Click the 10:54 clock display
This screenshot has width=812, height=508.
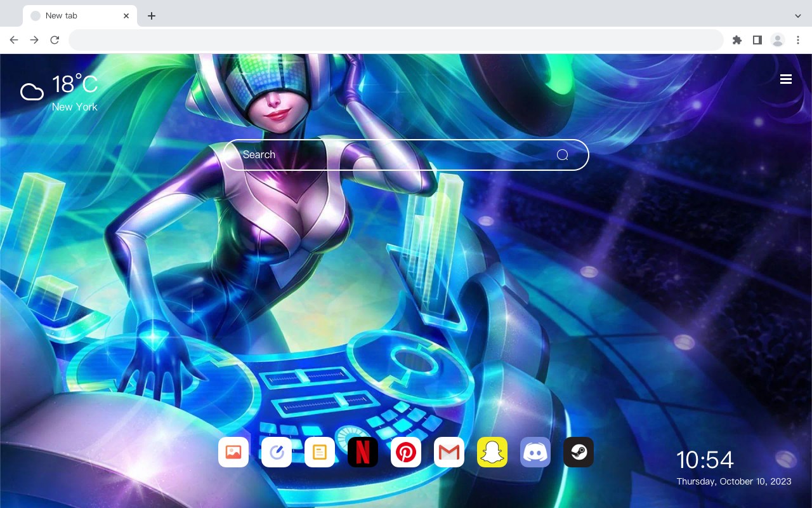[x=705, y=460]
